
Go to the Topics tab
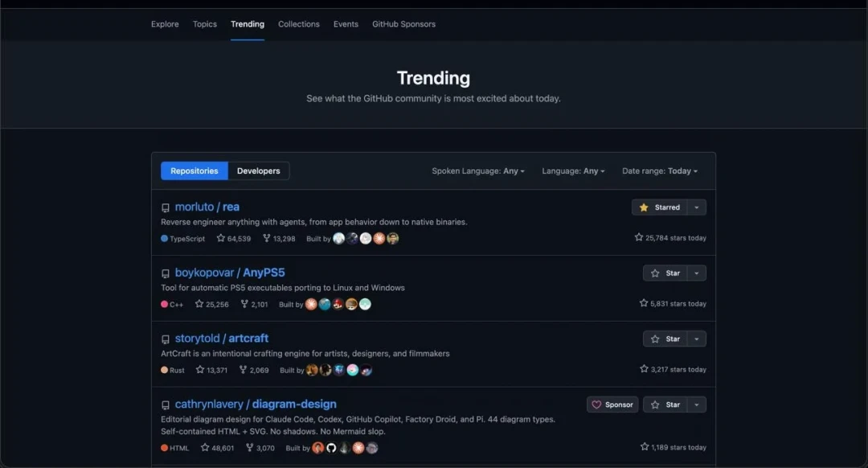pyautogui.click(x=205, y=24)
